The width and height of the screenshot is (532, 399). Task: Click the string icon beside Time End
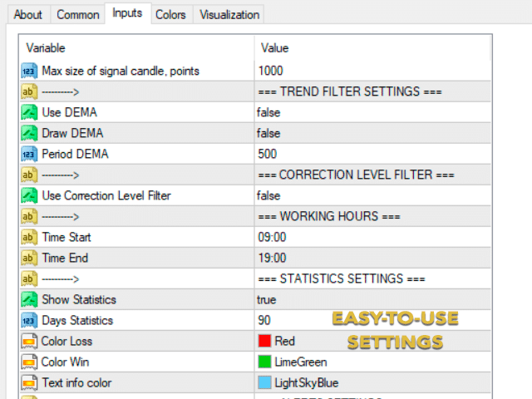click(29, 258)
